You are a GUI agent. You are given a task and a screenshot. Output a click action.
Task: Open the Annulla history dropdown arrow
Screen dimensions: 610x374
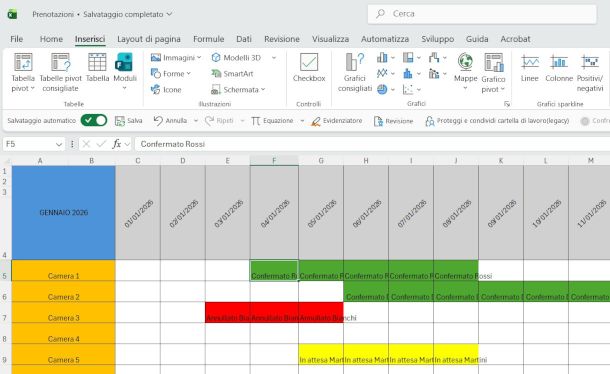196,121
